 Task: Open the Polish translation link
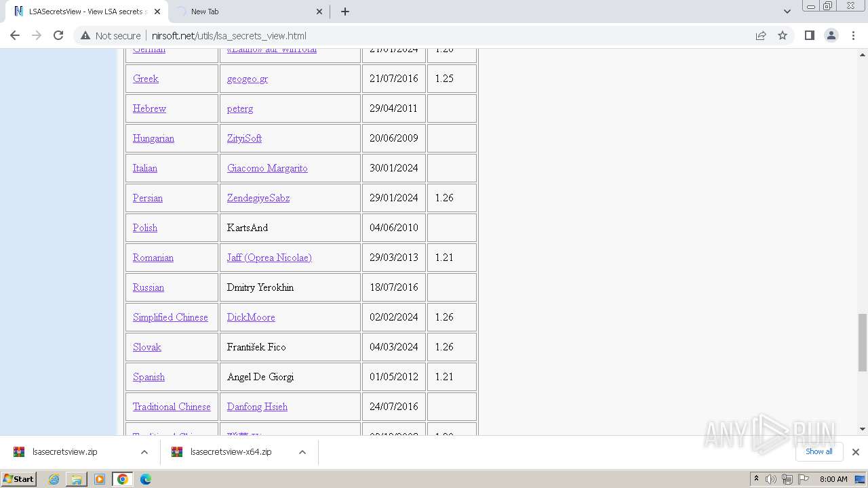click(x=145, y=228)
